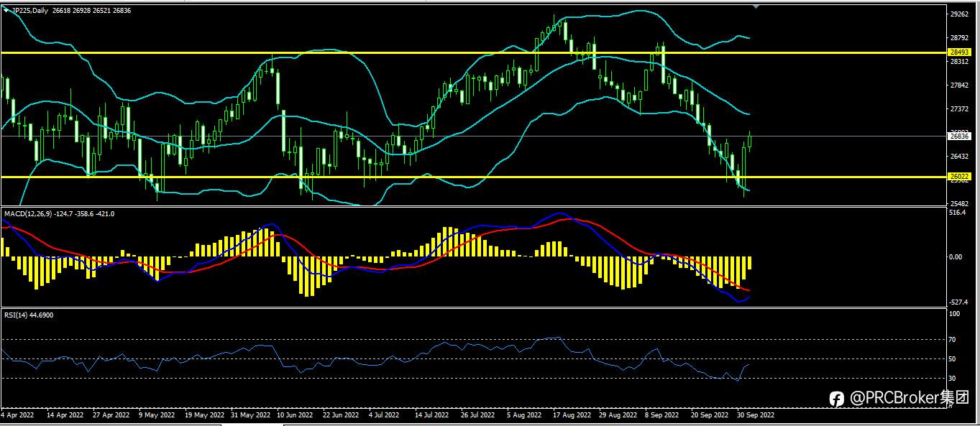Click the 28792 price scale value
This screenshot has height=426, width=980.
pyautogui.click(x=959, y=37)
